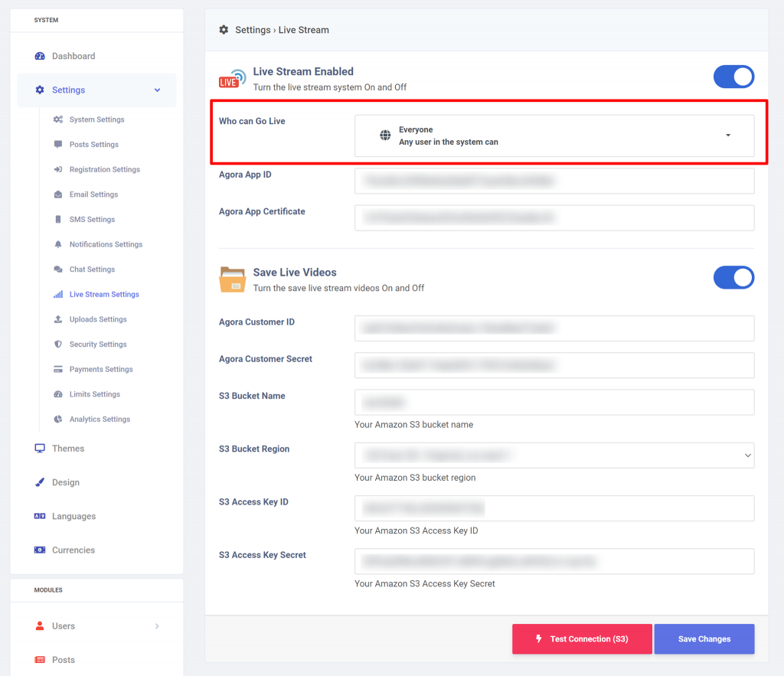Screen dimensions: 784x676
Task: Select Chat Settings text in submenu
Action: coord(92,269)
